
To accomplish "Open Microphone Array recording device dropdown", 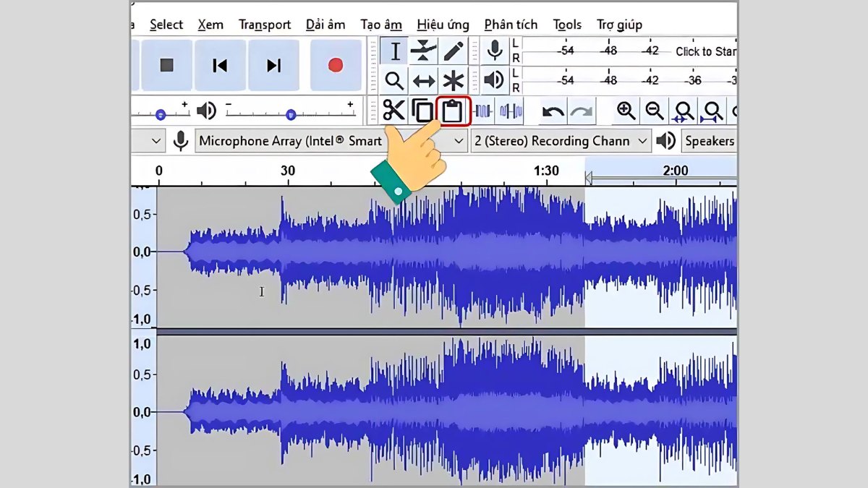I will pos(331,141).
